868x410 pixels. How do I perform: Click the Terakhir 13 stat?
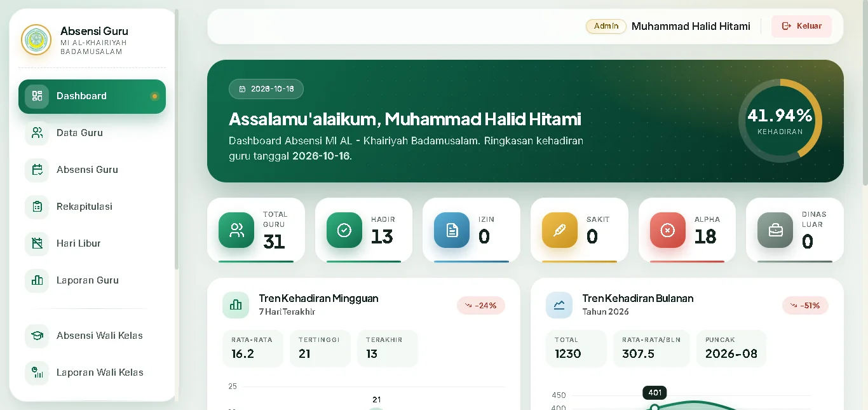387,348
